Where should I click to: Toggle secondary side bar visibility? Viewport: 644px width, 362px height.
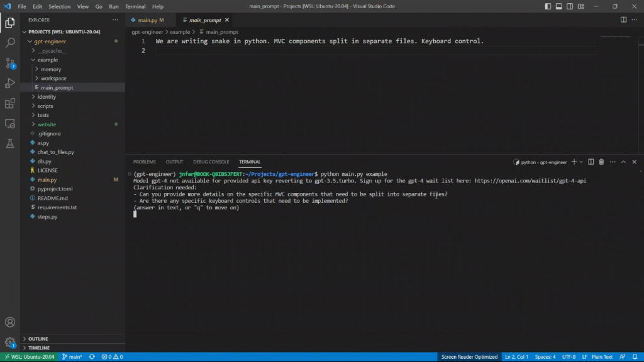[570, 6]
